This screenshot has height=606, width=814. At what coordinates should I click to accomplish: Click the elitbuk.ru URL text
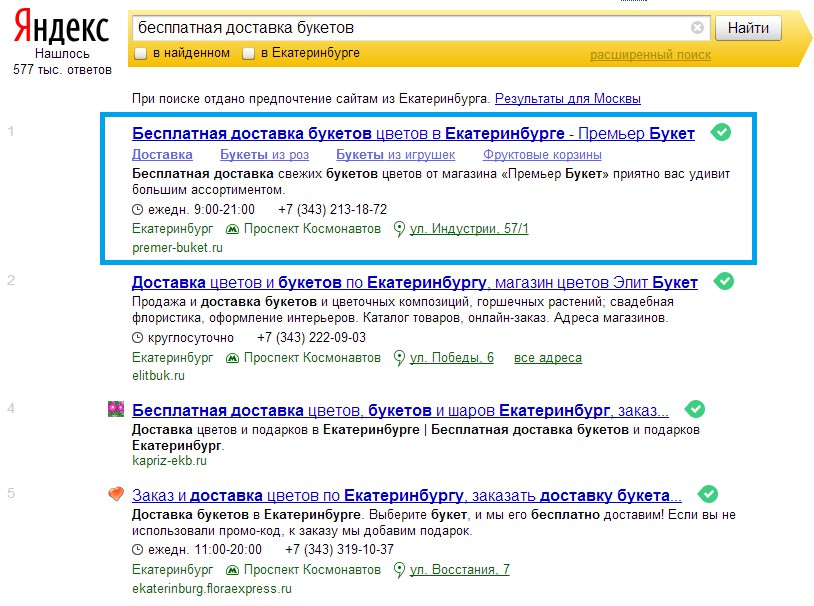coord(158,375)
